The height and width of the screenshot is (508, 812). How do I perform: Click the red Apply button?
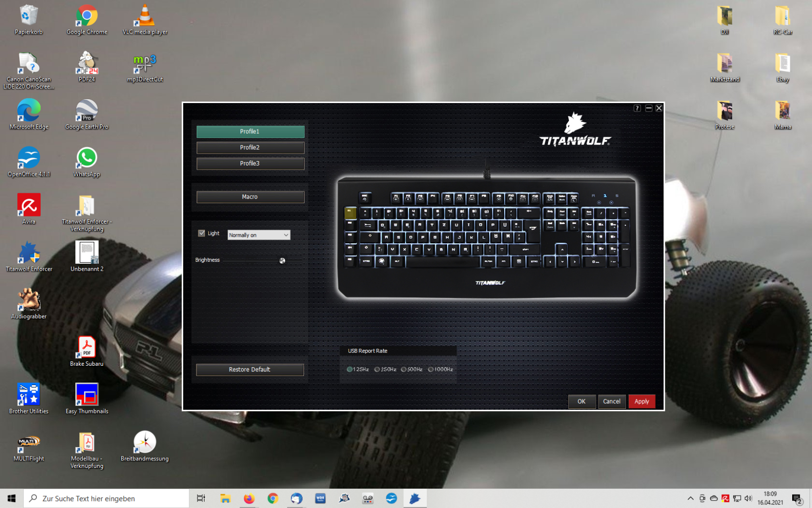pyautogui.click(x=642, y=401)
